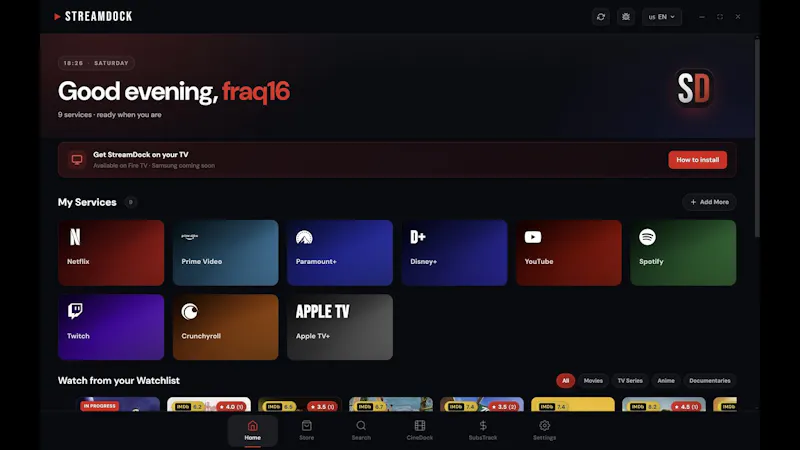Open the Spotify service tile
800x450 pixels.
[683, 253]
